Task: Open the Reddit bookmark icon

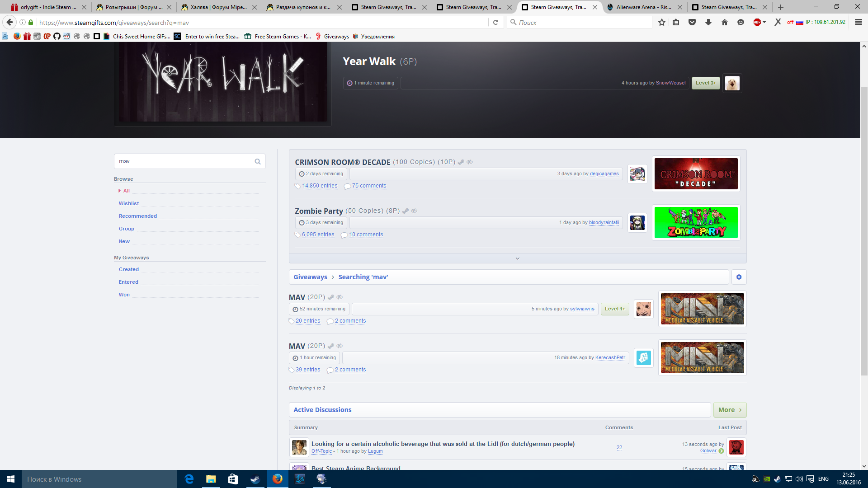Action: click(x=67, y=36)
